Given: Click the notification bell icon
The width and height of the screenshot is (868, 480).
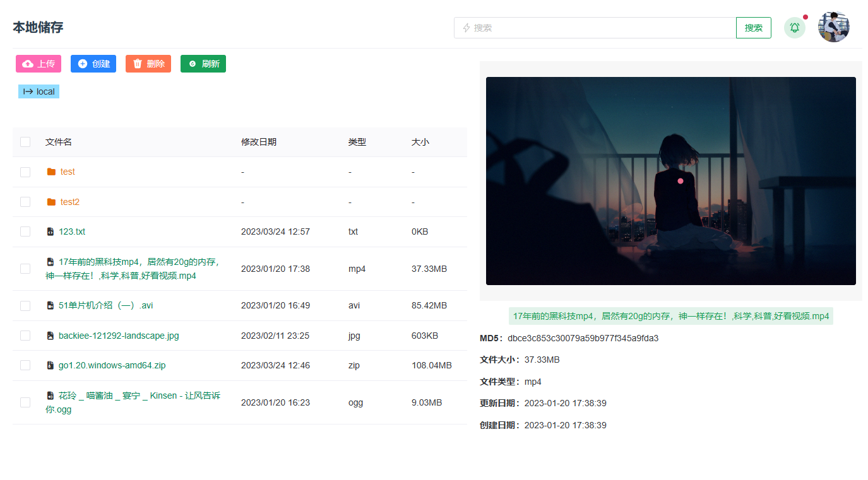Looking at the screenshot, I should [795, 28].
